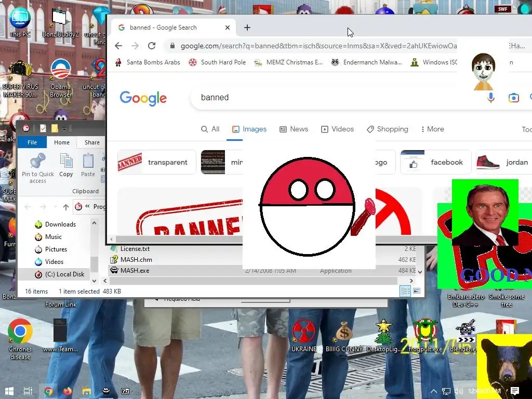
Task: Open This PC desktop icon
Action: click(x=20, y=21)
